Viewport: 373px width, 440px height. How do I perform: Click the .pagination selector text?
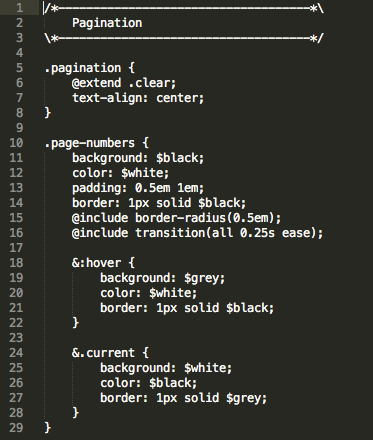[x=83, y=68]
